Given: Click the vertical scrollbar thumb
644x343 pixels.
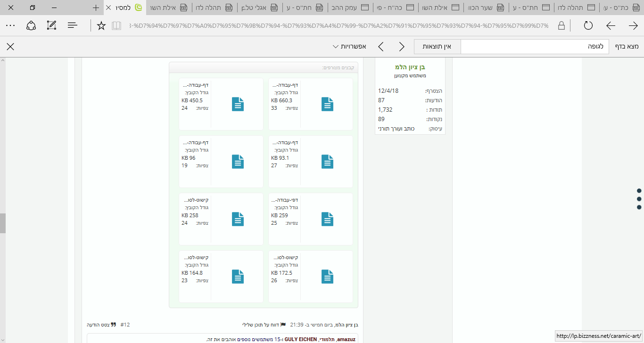Looking at the screenshot, I should (x=2, y=223).
